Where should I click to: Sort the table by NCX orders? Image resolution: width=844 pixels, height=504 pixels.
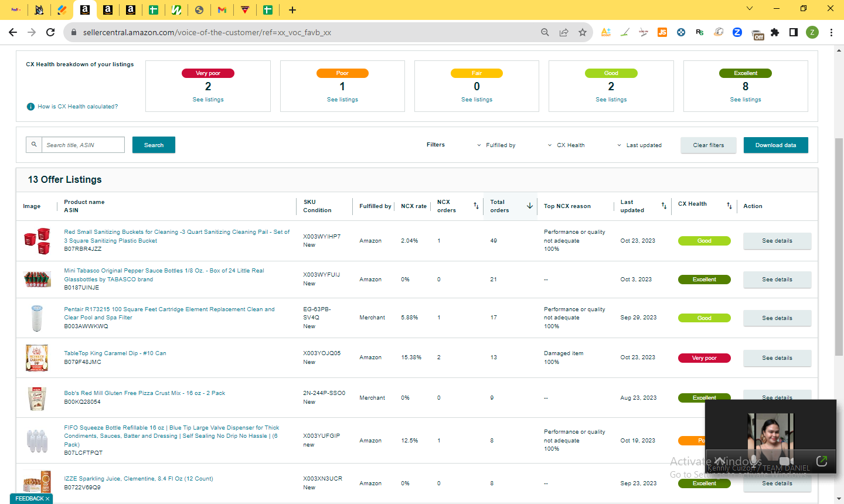pos(476,206)
